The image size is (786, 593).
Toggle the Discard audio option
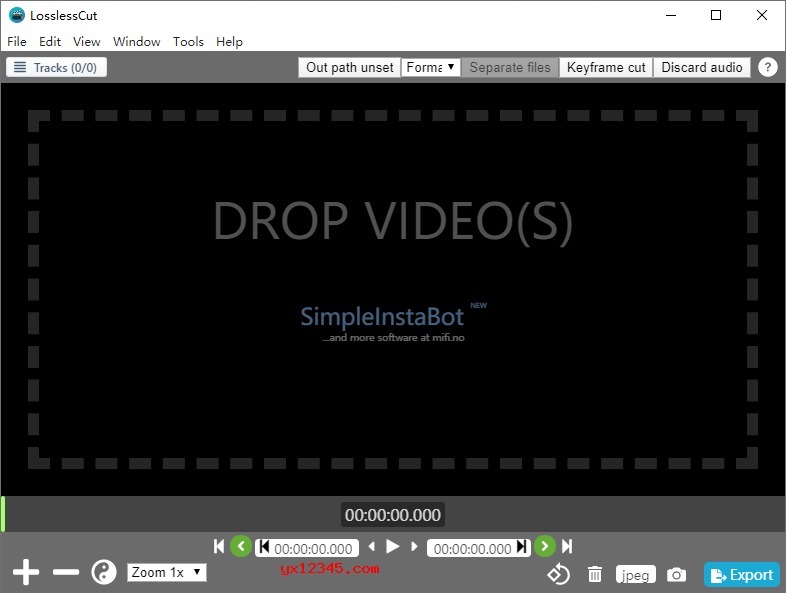(x=702, y=67)
